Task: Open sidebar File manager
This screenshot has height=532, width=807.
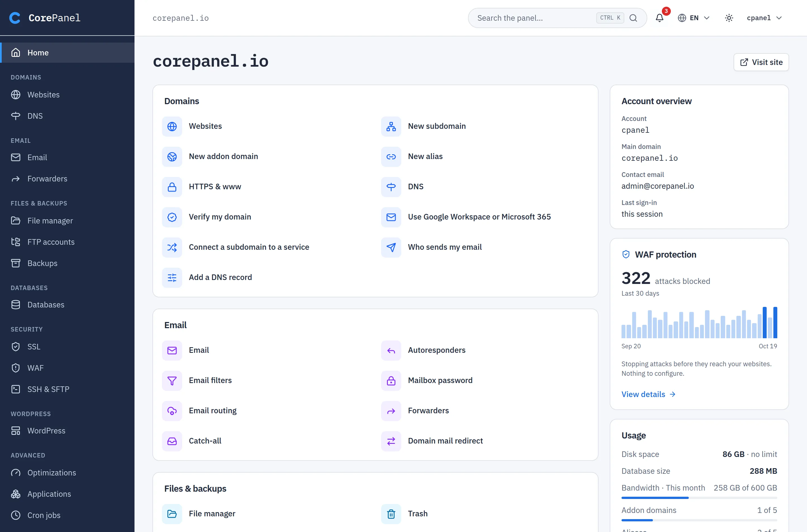Action: 67,221
